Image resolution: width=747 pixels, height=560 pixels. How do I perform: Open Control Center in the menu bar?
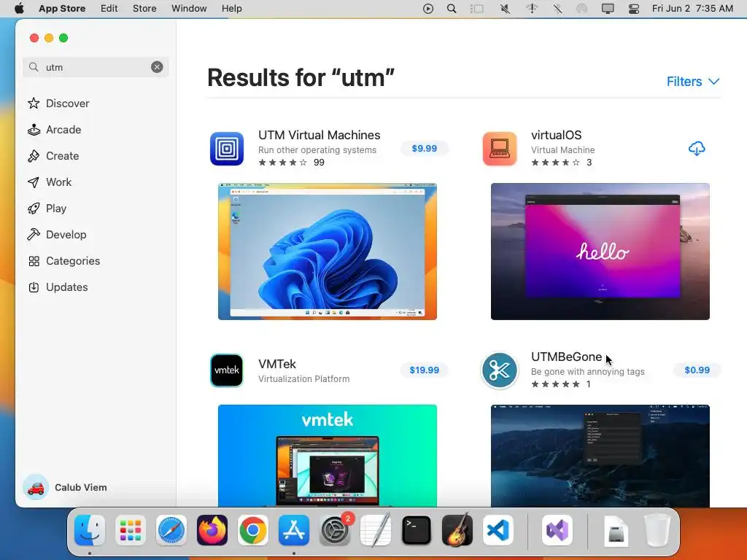point(634,9)
